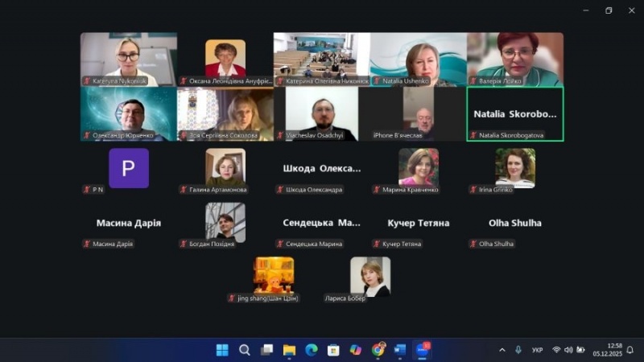Open the Windows Start menu

pos(222,350)
